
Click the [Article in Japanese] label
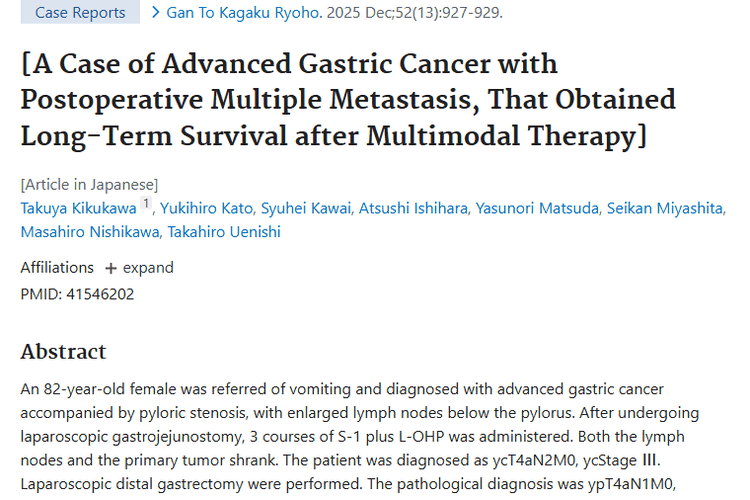(x=89, y=184)
